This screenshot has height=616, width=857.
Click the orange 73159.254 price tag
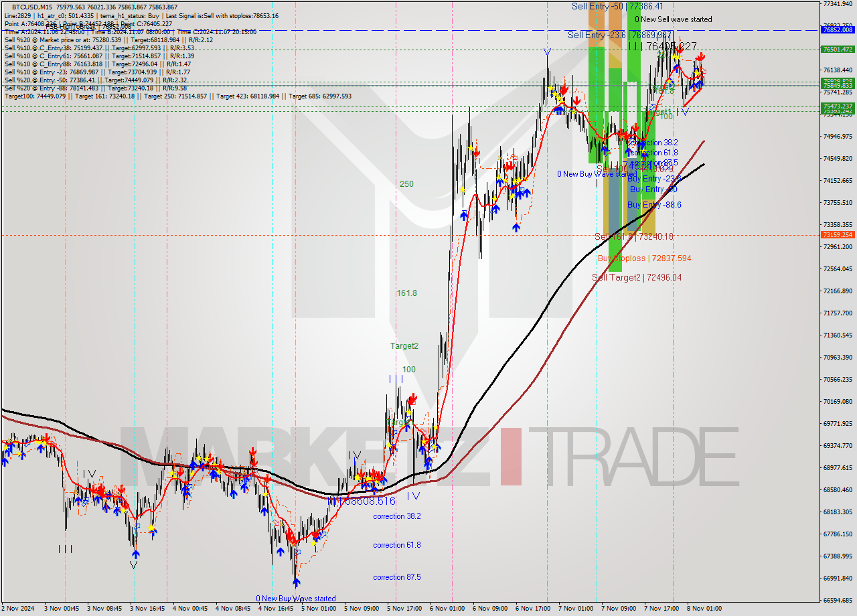click(838, 235)
